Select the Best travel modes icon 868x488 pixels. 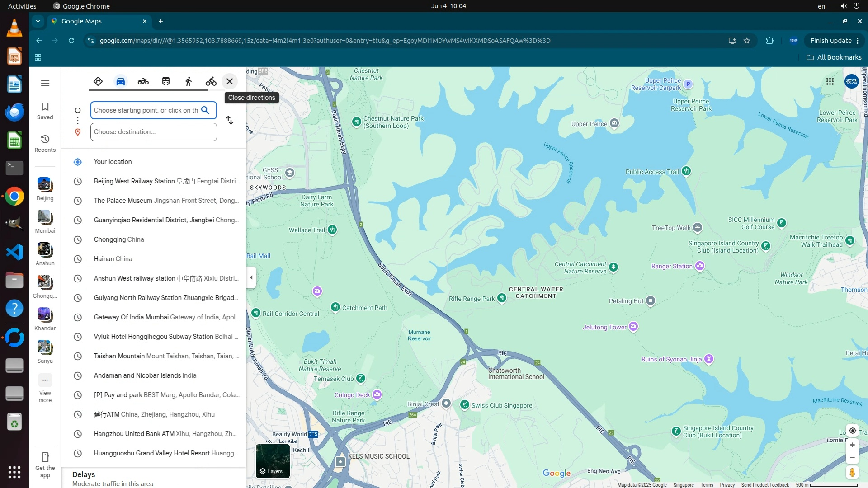point(98,81)
